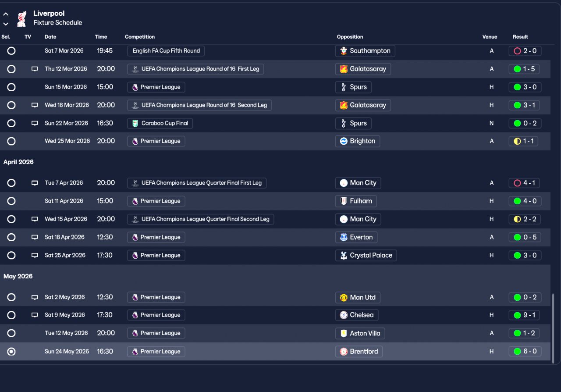The height and width of the screenshot is (392, 561).
Task: Click the April 2026 month heading
Action: tap(18, 162)
